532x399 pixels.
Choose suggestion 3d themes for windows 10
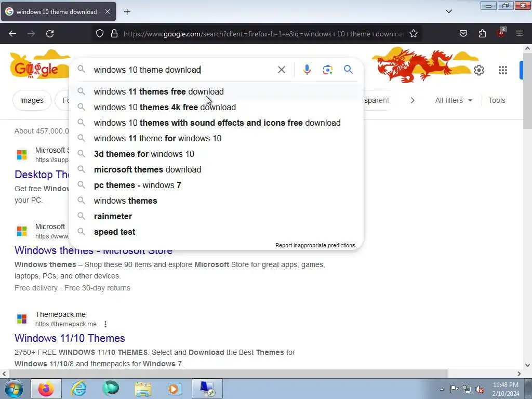[x=217, y=154]
